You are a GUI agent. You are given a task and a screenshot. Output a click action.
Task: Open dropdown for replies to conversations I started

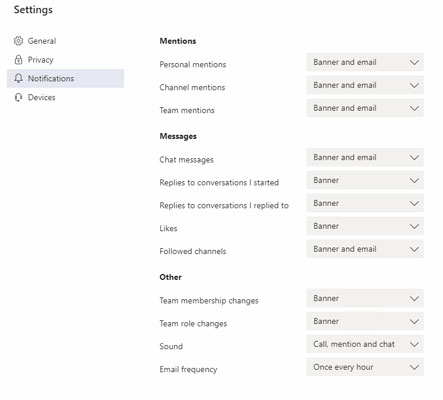(x=365, y=180)
